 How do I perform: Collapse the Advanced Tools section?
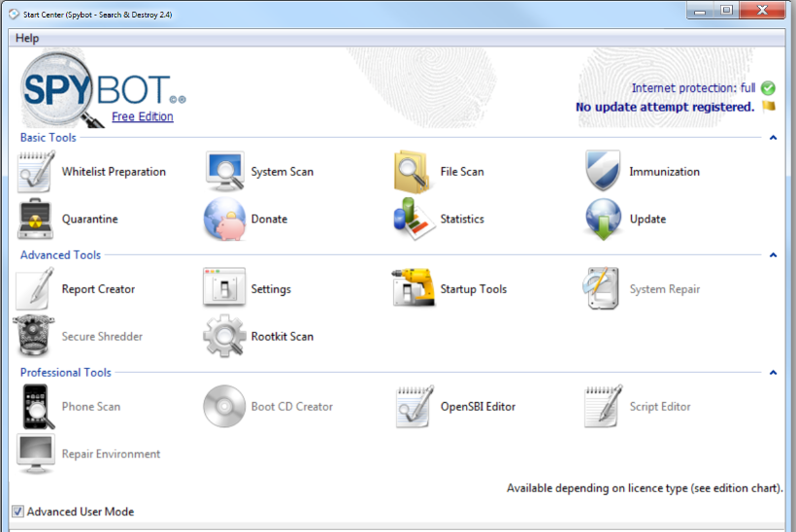(773, 254)
